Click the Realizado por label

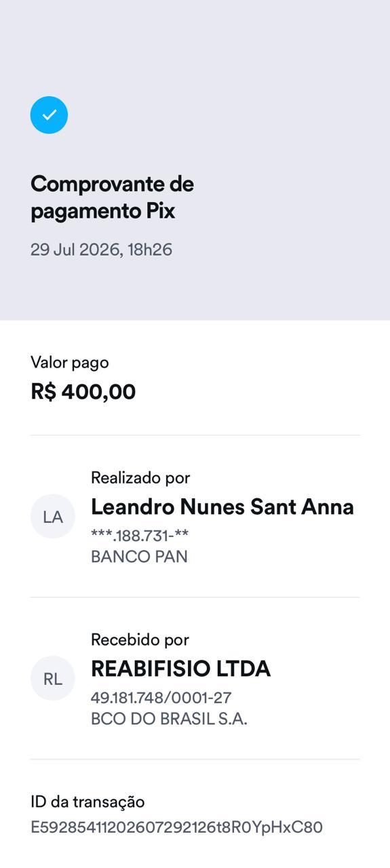(140, 477)
